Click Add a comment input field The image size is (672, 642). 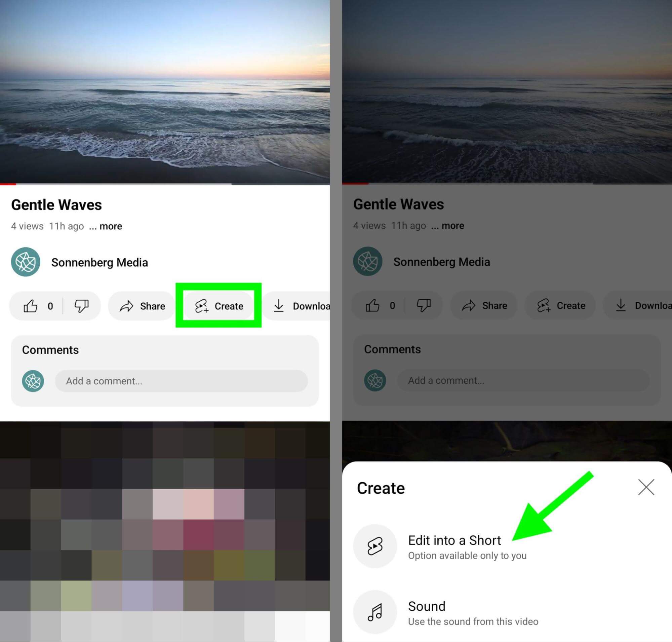181,380
